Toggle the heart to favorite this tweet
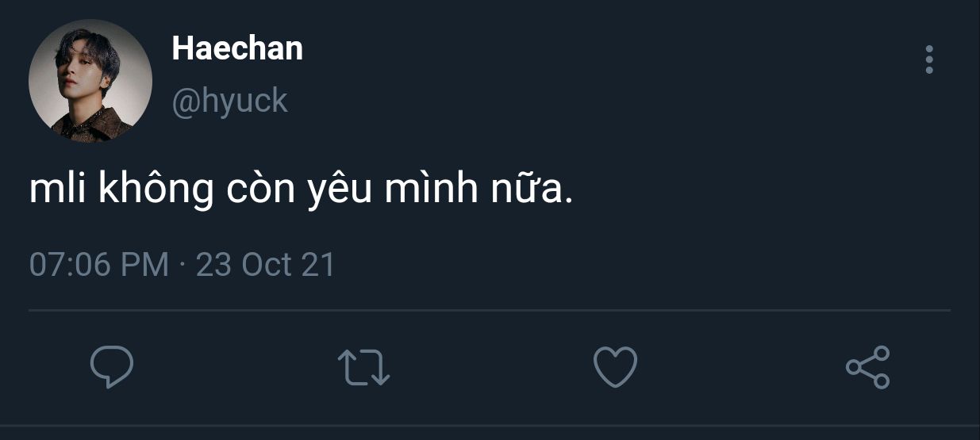The height and width of the screenshot is (440, 980). click(x=615, y=368)
